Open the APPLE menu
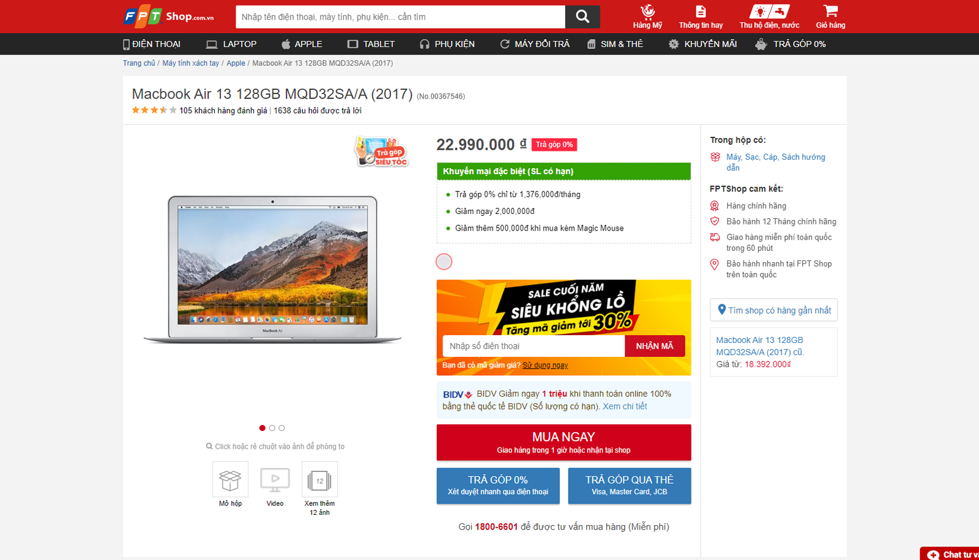The height and width of the screenshot is (560, 979). pos(302,44)
